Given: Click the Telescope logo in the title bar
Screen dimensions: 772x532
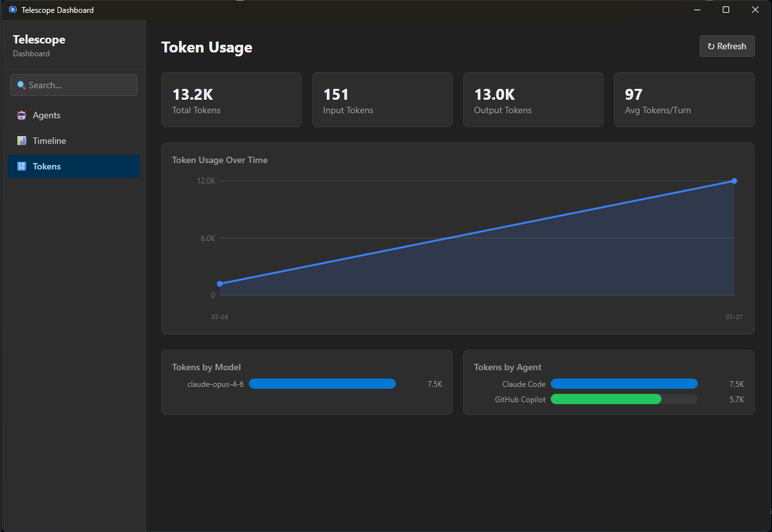Looking at the screenshot, I should 12,10.
